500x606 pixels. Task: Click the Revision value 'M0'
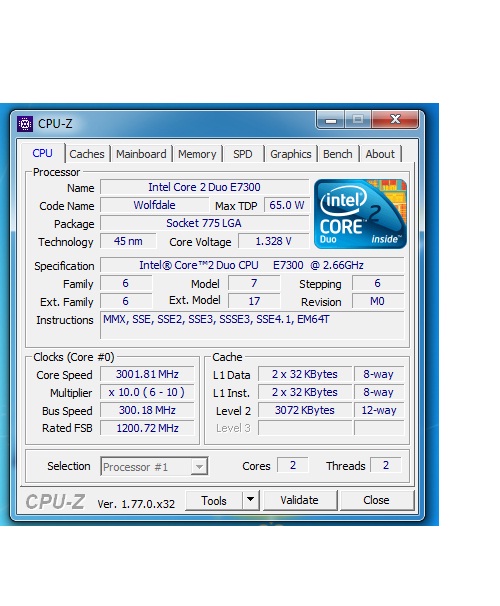click(x=378, y=301)
